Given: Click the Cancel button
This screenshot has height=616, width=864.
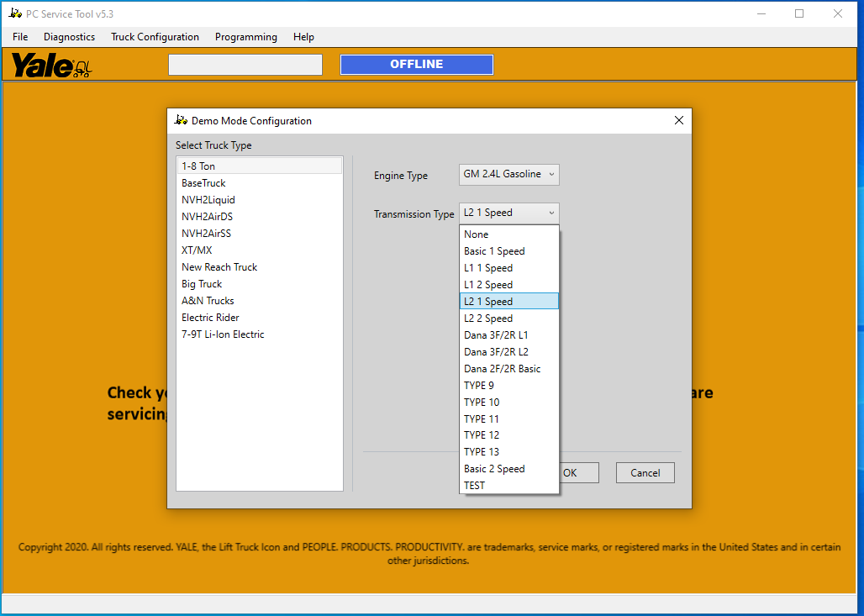Looking at the screenshot, I should pyautogui.click(x=645, y=473).
